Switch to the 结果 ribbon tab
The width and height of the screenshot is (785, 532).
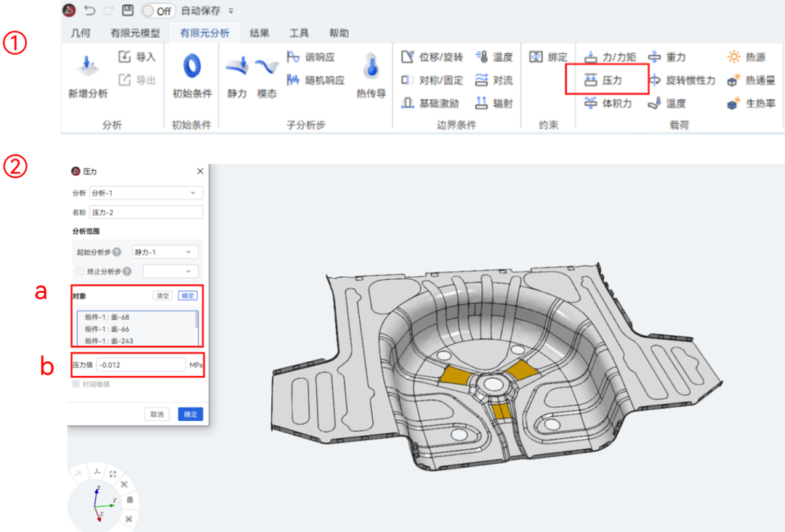pos(259,33)
